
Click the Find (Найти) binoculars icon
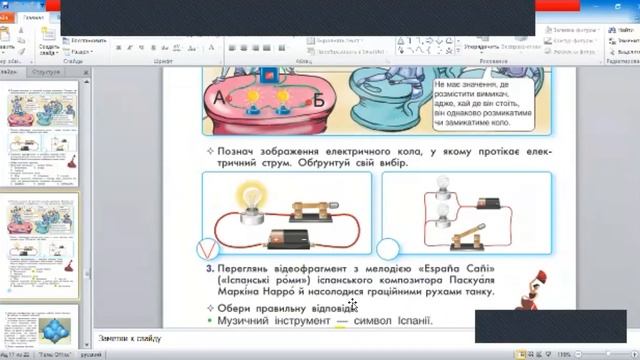612,30
